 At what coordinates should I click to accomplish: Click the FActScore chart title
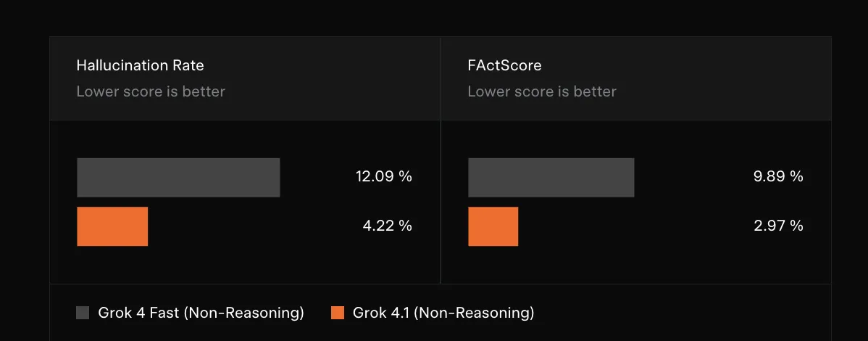504,65
